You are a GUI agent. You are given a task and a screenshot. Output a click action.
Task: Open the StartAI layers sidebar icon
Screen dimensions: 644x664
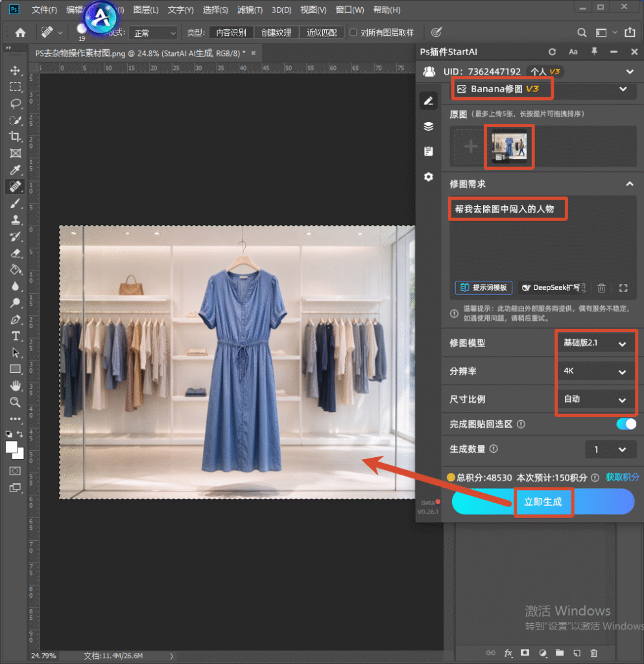(x=429, y=126)
